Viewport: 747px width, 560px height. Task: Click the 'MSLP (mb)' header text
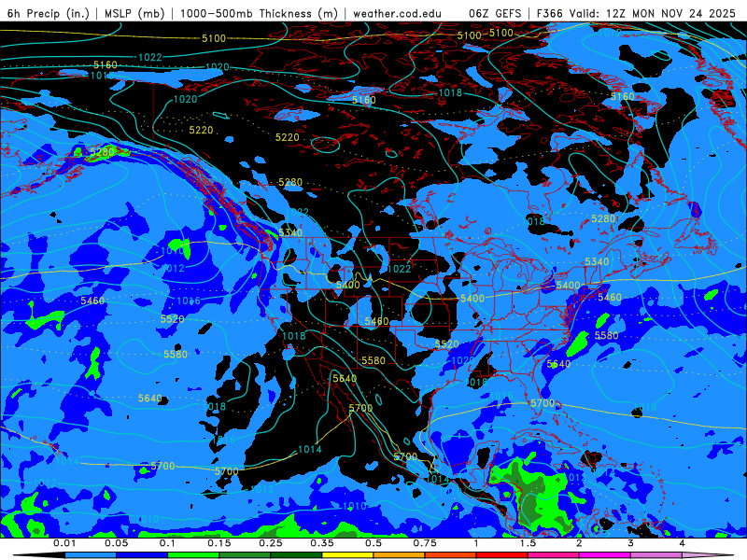[134, 13]
